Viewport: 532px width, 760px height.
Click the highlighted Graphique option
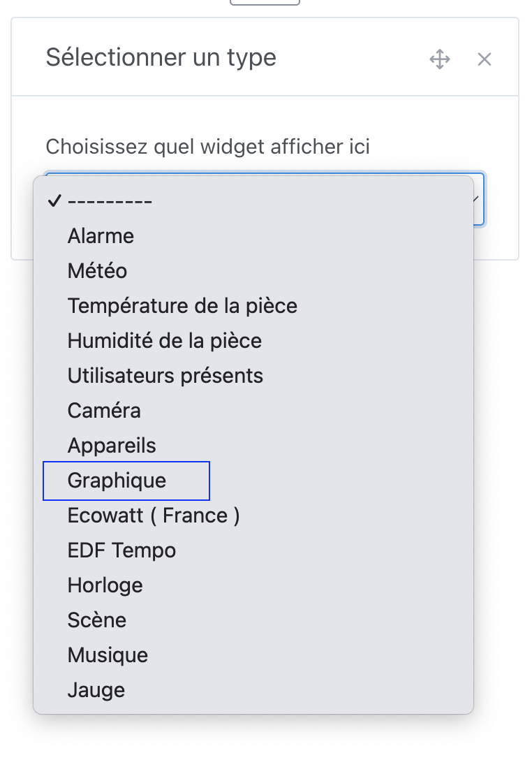pyautogui.click(x=117, y=481)
